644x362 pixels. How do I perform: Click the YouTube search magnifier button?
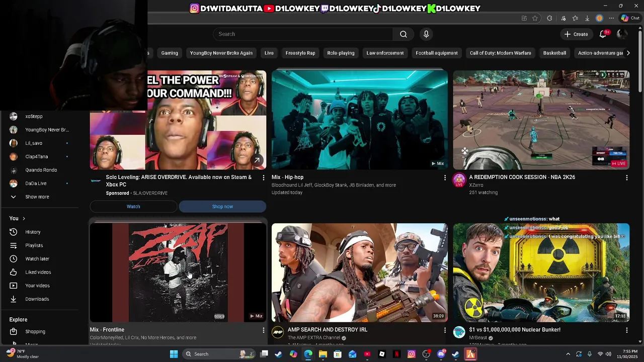(x=404, y=34)
